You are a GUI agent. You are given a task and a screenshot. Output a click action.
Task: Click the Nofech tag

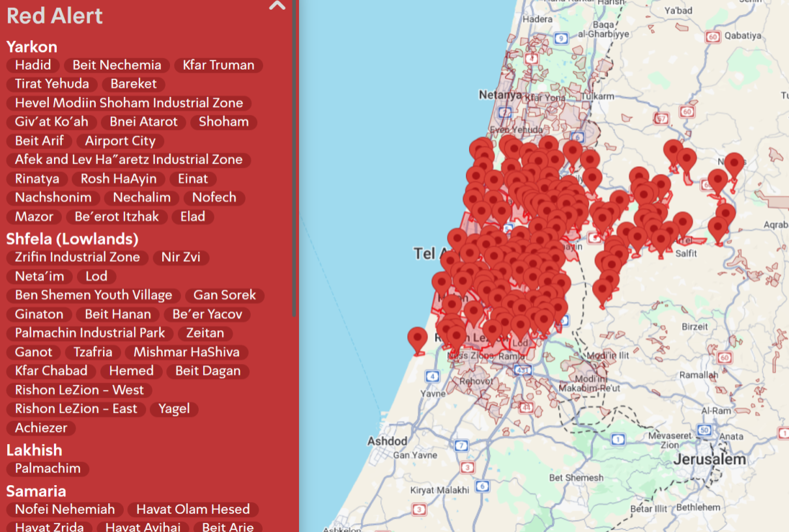214,197
